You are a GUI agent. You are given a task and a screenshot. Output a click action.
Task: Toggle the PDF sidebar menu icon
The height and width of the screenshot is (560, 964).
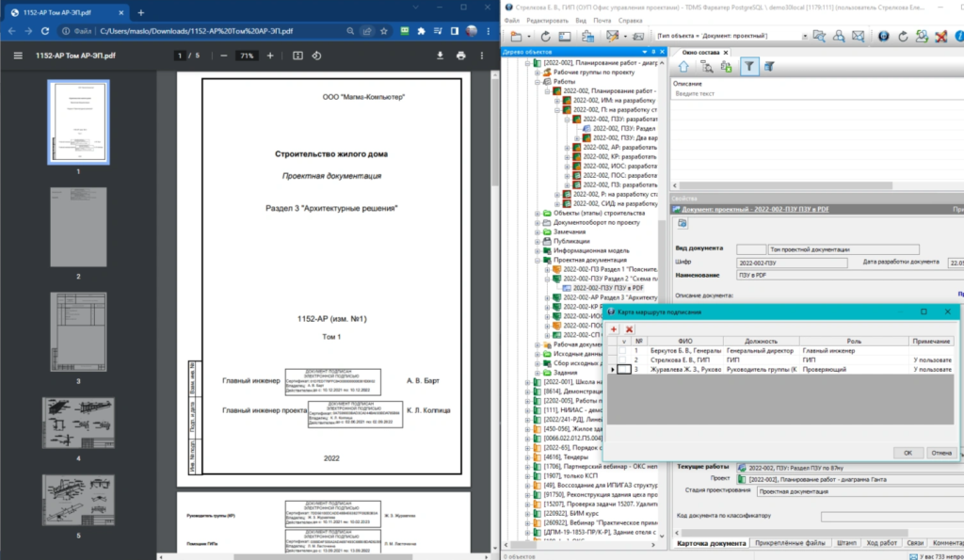(x=17, y=56)
